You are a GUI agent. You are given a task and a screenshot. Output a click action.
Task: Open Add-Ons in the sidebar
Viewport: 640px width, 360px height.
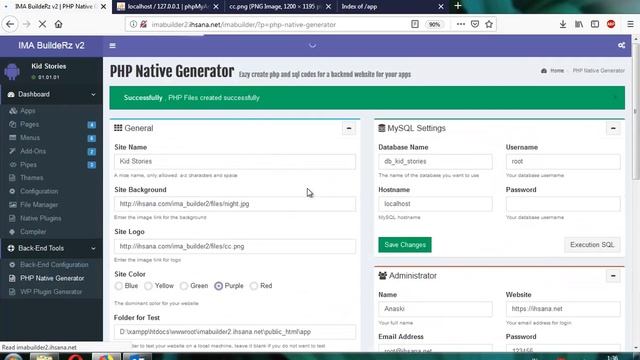click(x=51, y=151)
